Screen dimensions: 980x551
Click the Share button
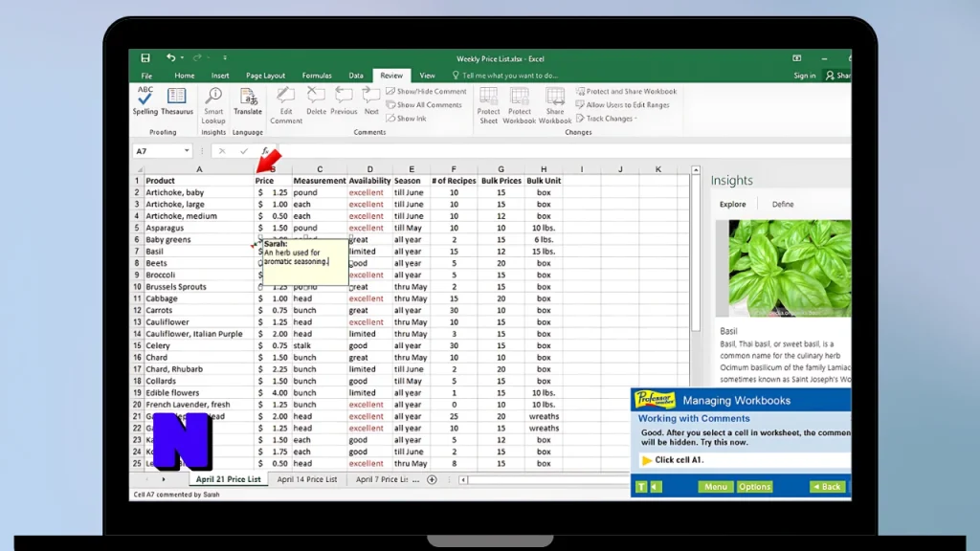pyautogui.click(x=838, y=76)
